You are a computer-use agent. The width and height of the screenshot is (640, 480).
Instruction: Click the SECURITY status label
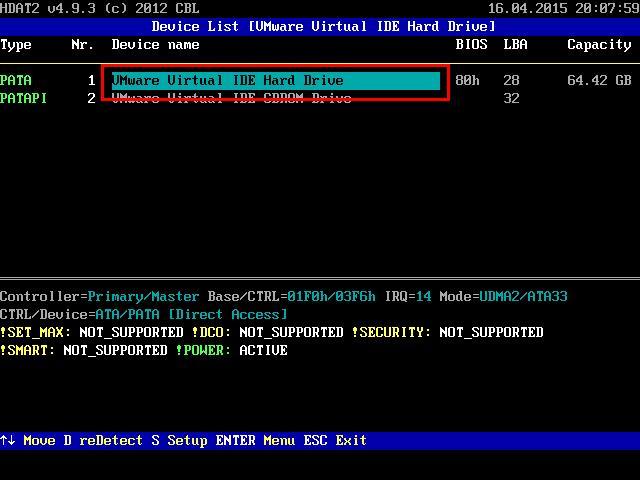(x=391, y=332)
